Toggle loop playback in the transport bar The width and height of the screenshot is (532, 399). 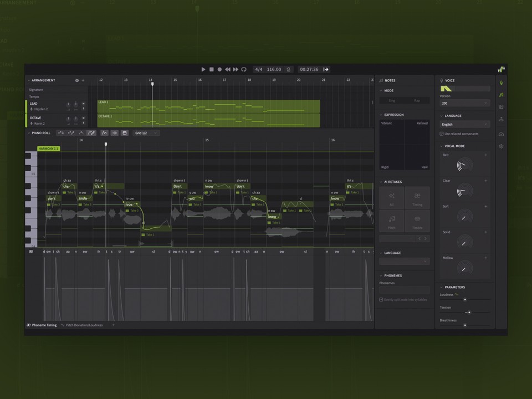click(x=244, y=69)
